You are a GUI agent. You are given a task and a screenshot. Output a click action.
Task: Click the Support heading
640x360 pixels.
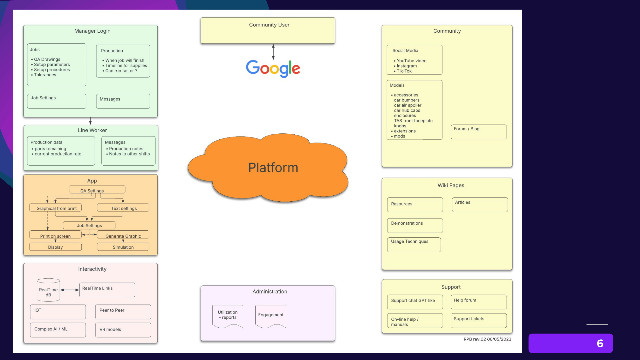(451, 287)
